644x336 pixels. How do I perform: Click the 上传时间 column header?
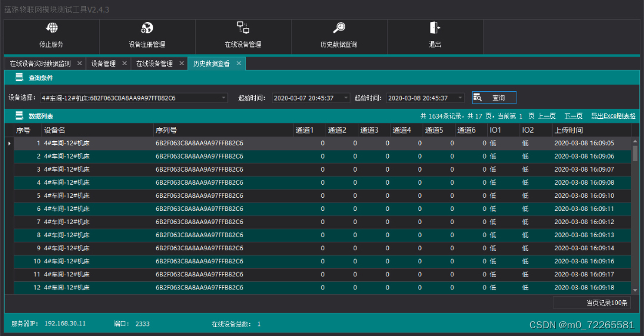click(592, 130)
